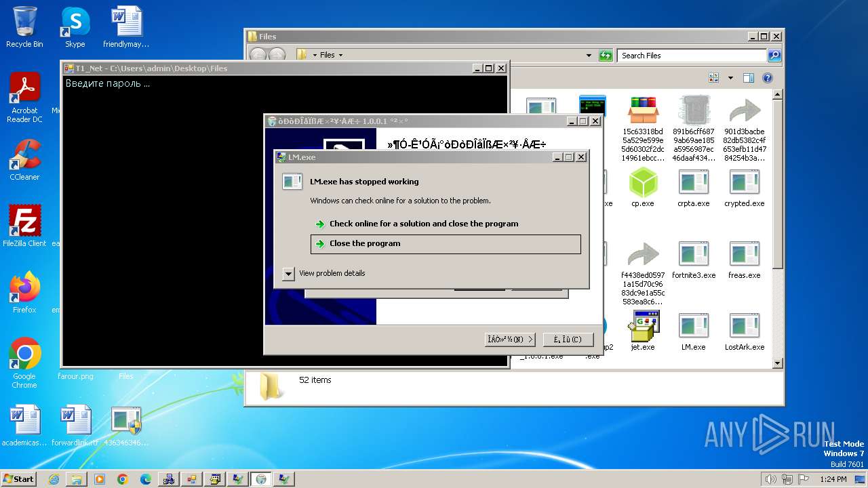Open the FileZilla Client desktop icon
Image resolution: width=868 pixels, height=488 pixels.
tap(24, 226)
